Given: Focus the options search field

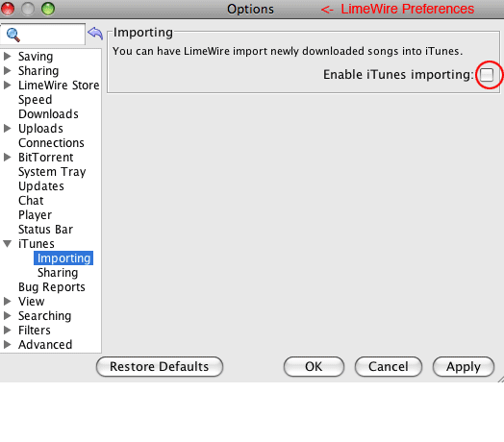Looking at the screenshot, I should [x=42, y=34].
